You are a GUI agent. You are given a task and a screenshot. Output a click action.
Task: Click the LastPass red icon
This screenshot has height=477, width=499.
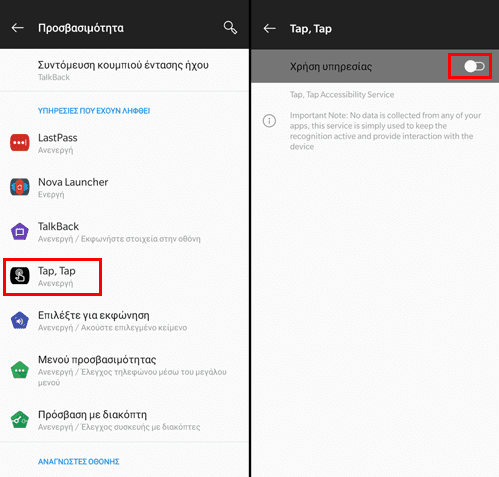[x=20, y=143]
